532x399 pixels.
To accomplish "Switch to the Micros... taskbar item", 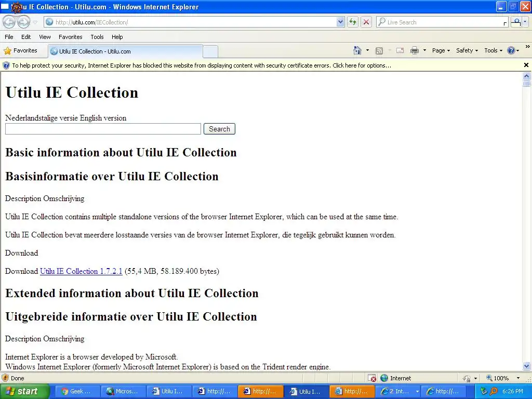I will [123, 392].
